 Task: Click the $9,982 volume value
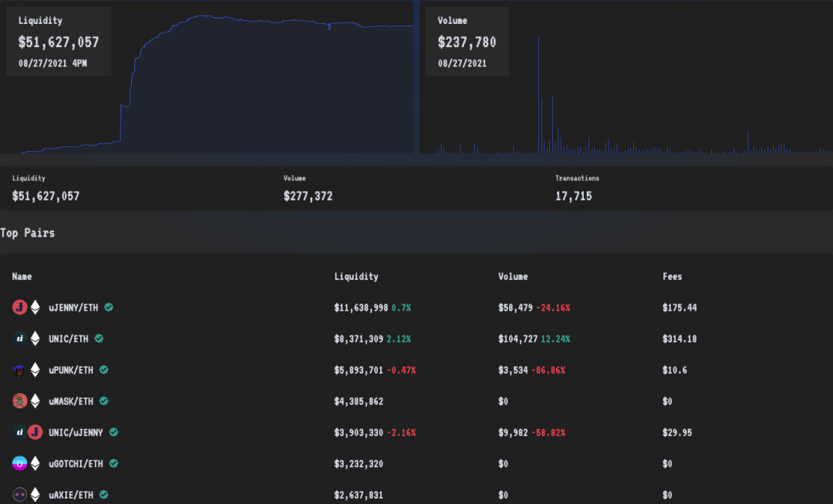point(513,433)
